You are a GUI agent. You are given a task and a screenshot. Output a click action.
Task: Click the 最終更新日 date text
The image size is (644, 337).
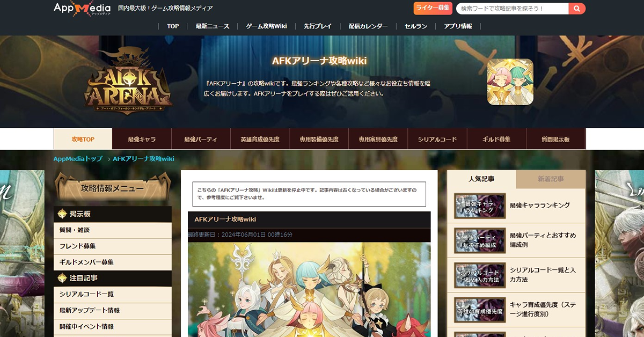240,235
